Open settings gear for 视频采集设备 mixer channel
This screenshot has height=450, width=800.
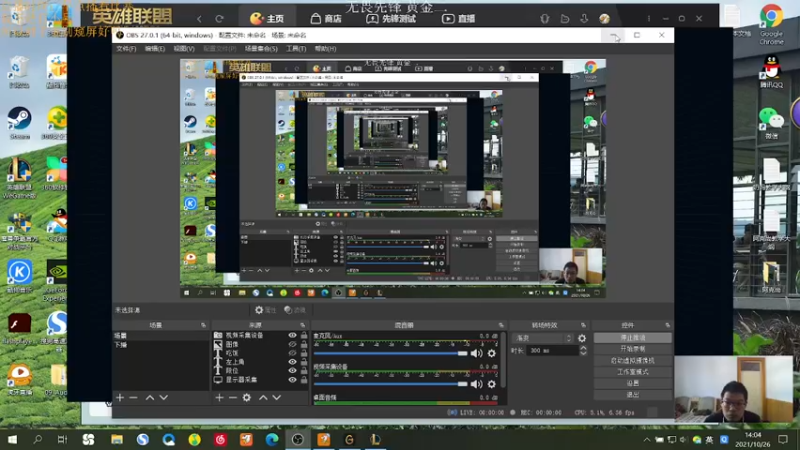pos(492,384)
